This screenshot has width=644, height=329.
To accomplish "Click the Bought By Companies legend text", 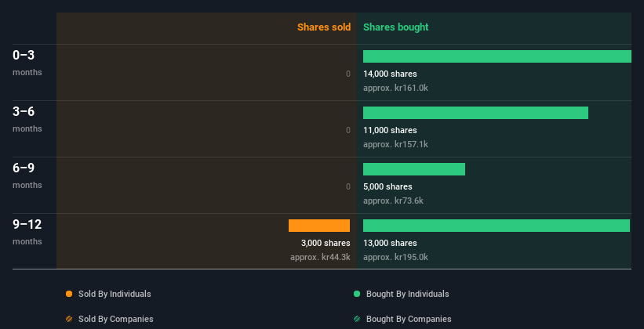I will (x=409, y=319).
